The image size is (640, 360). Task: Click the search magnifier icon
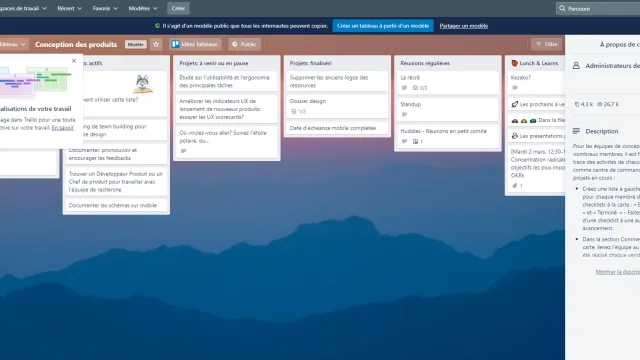562,9
